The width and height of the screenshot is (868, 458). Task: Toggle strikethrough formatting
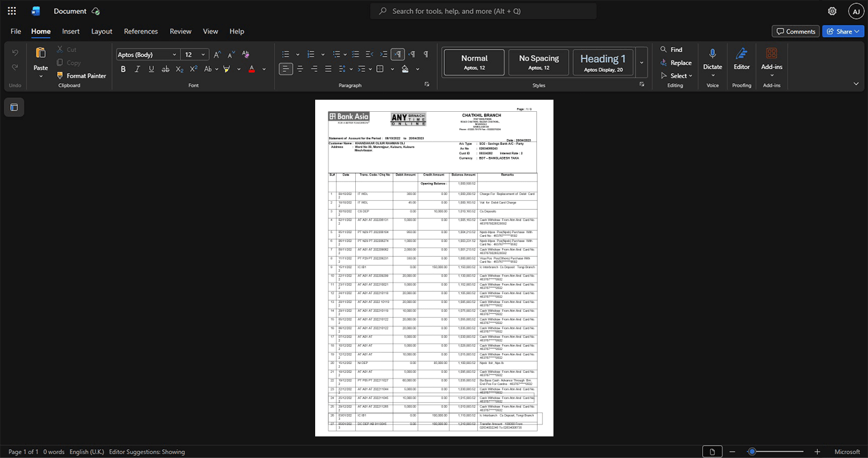[165, 69]
